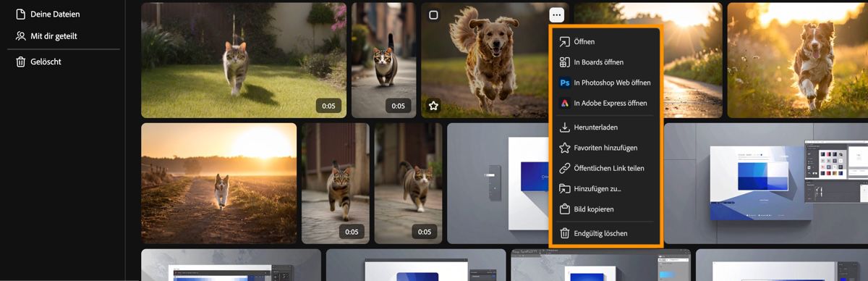Screen dimensions: 868x281
Task: Tick the selection checkbox on the dog image
Action: [x=433, y=14]
